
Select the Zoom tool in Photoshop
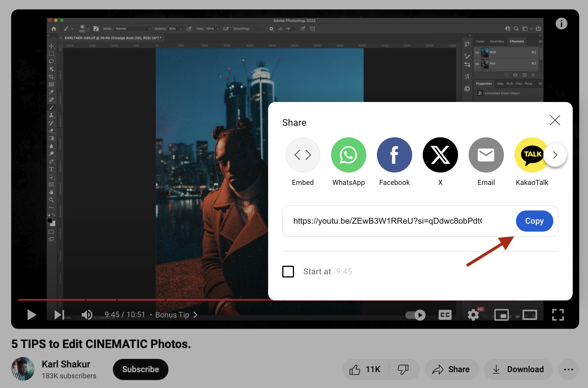pyautogui.click(x=51, y=200)
